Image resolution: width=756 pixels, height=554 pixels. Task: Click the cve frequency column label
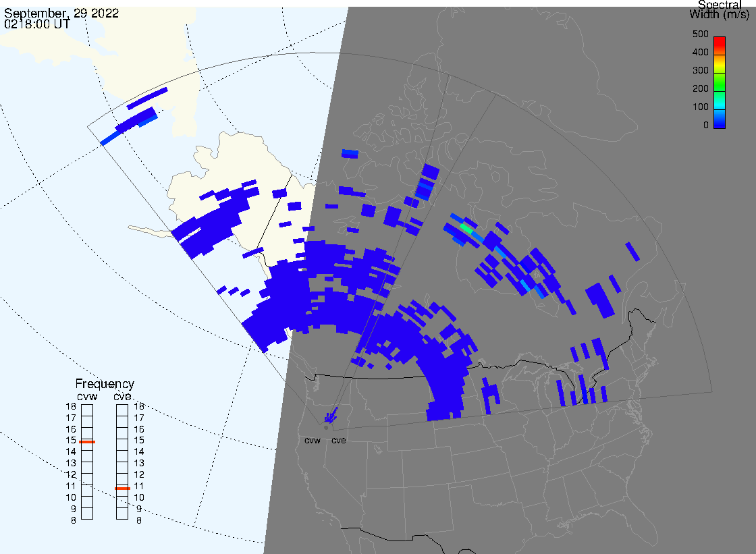[x=122, y=396]
